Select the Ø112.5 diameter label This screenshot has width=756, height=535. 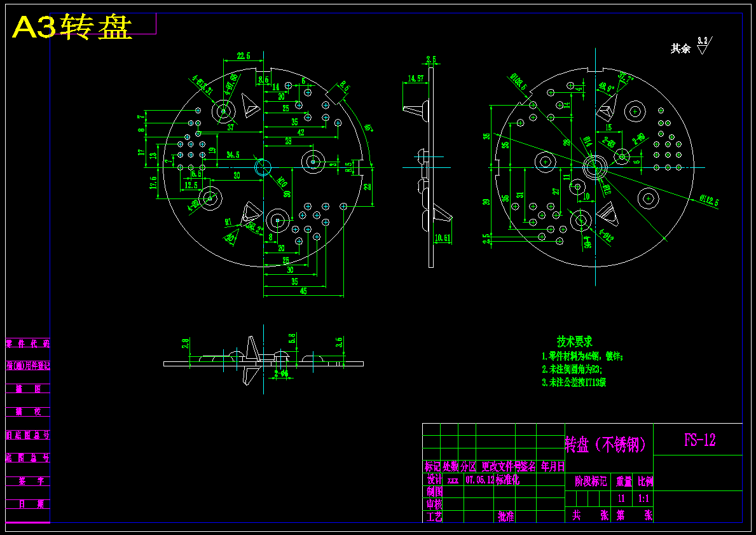[709, 200]
